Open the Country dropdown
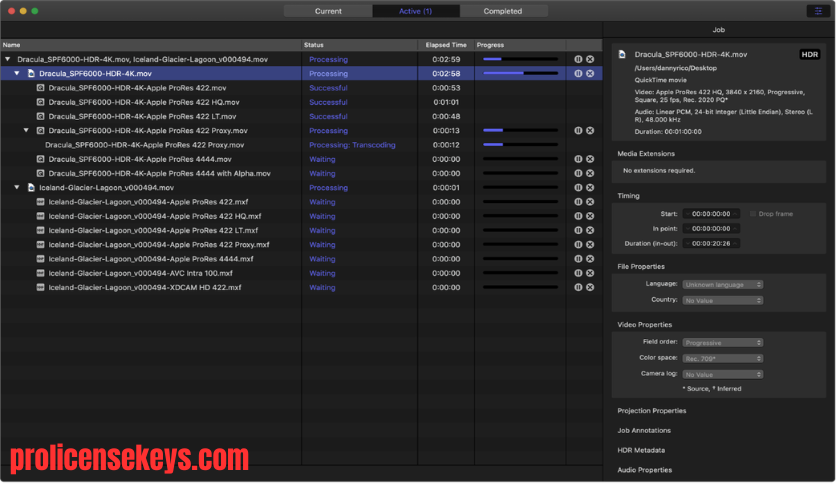Screen dimensions: 836x484 [722, 301]
